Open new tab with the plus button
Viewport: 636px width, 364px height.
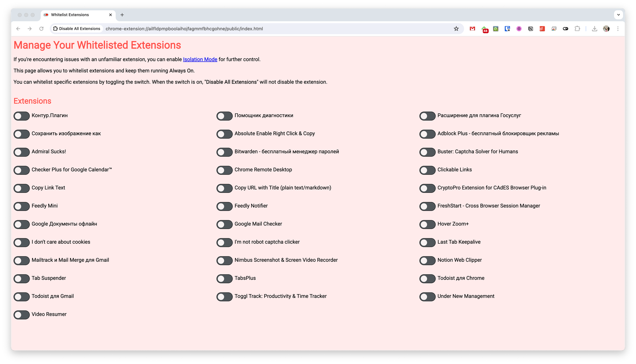(122, 14)
